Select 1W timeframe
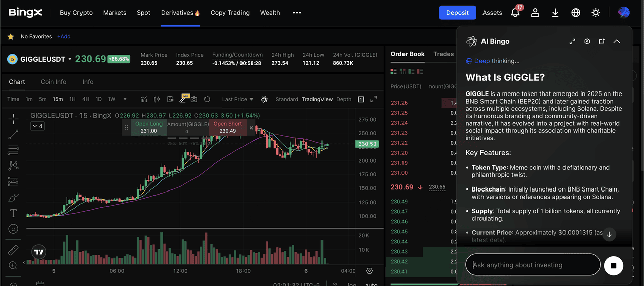The width and height of the screenshot is (644, 286). coord(112,99)
